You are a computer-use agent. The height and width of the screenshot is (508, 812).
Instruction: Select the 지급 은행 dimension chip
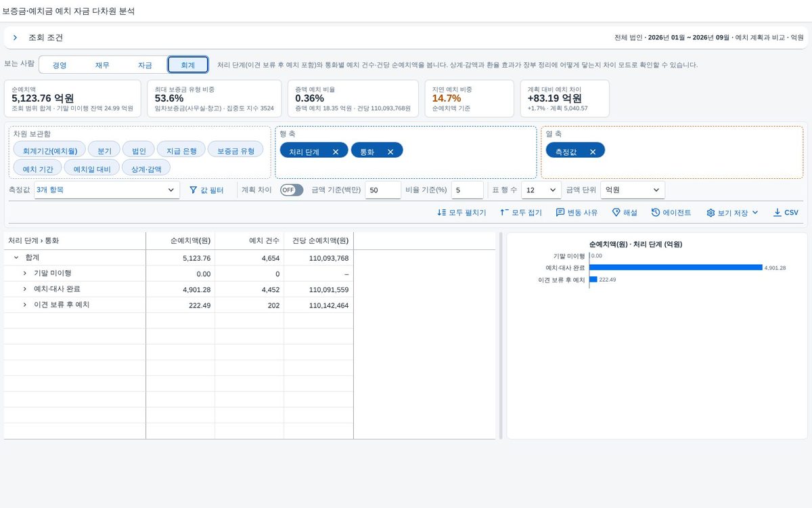coord(181,150)
